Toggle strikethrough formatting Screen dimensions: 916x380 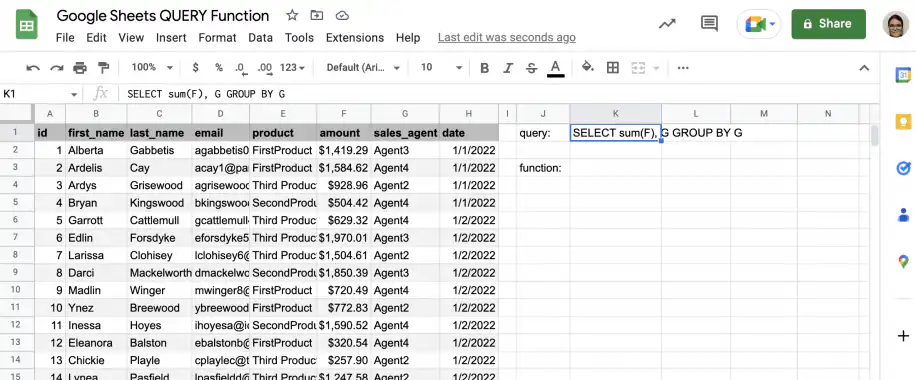click(531, 68)
